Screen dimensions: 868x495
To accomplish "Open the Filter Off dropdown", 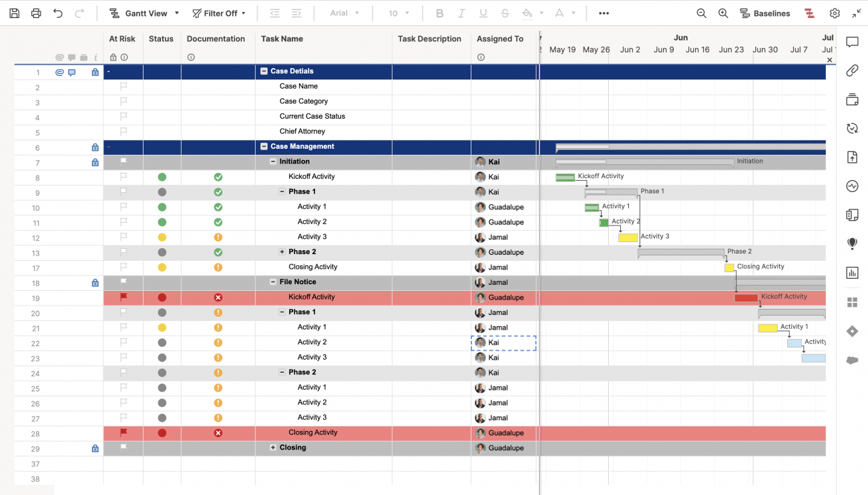I will (x=219, y=13).
